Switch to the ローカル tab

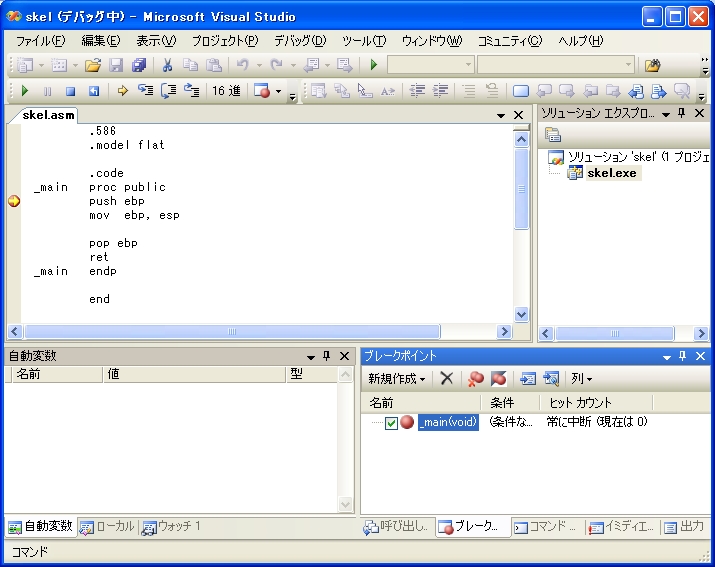108,527
